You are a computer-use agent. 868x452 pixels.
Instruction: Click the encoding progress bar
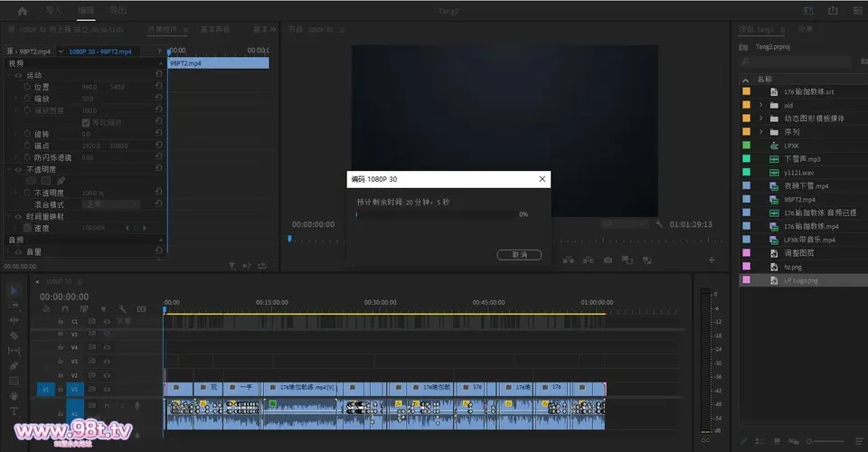(435, 214)
